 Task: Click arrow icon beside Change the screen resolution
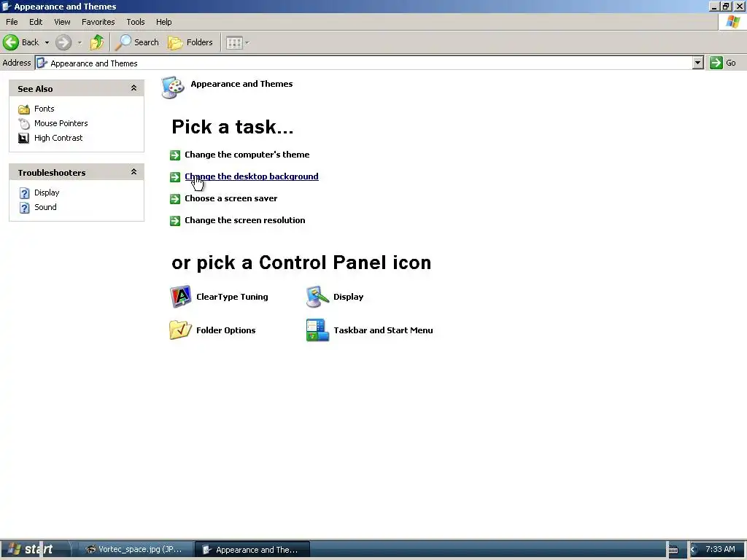point(175,221)
